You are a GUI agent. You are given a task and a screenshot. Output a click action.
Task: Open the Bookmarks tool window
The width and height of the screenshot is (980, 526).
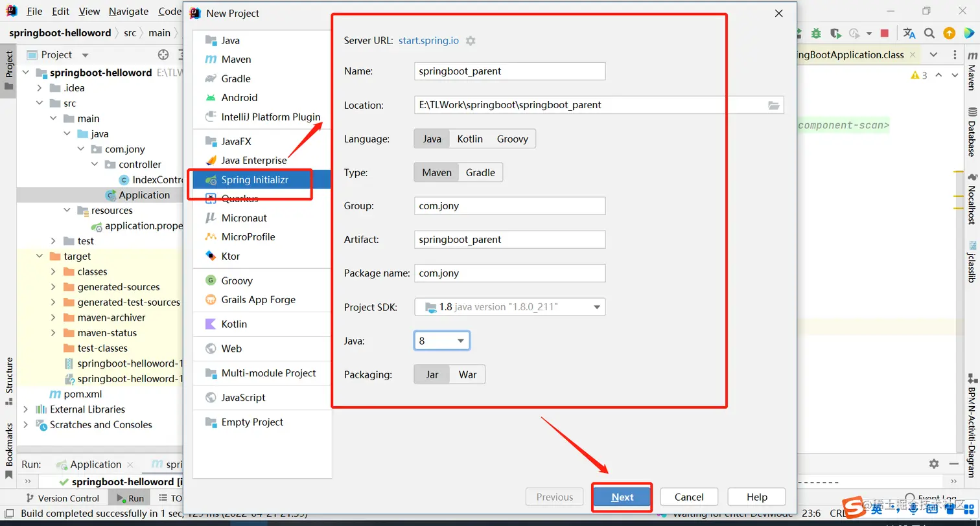pyautogui.click(x=9, y=450)
